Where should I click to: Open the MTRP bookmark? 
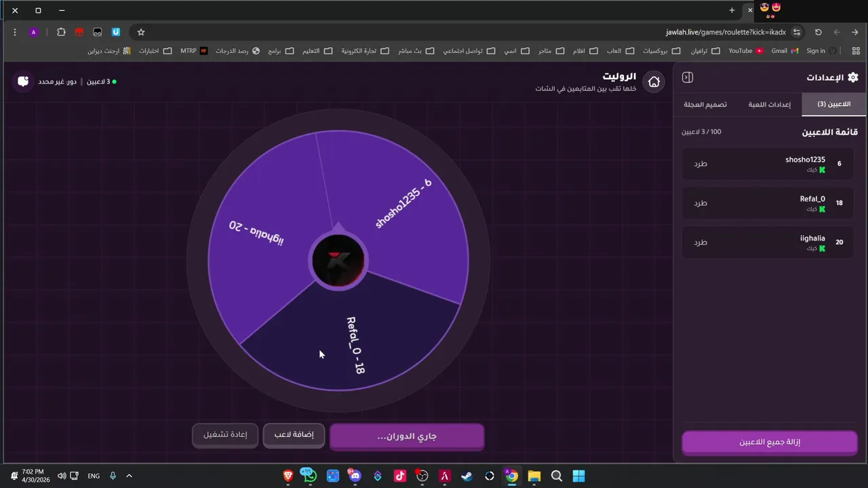pyautogui.click(x=194, y=51)
